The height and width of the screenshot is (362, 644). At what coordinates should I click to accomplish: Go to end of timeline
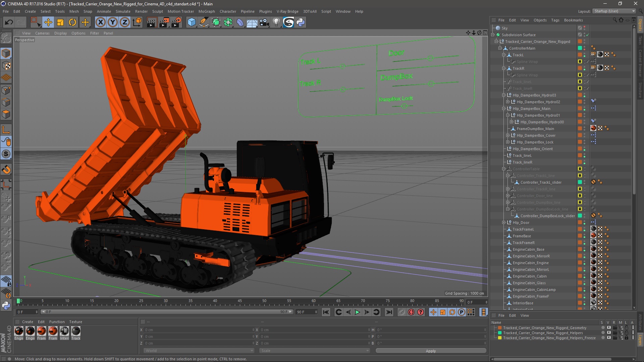[x=389, y=312]
